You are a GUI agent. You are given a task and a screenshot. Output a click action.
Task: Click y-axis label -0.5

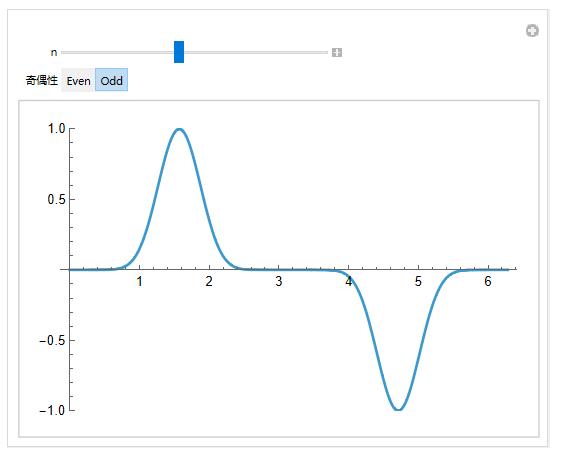53,341
